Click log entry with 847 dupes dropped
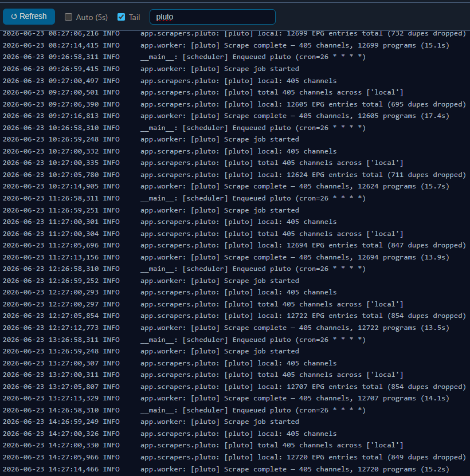 point(234,245)
